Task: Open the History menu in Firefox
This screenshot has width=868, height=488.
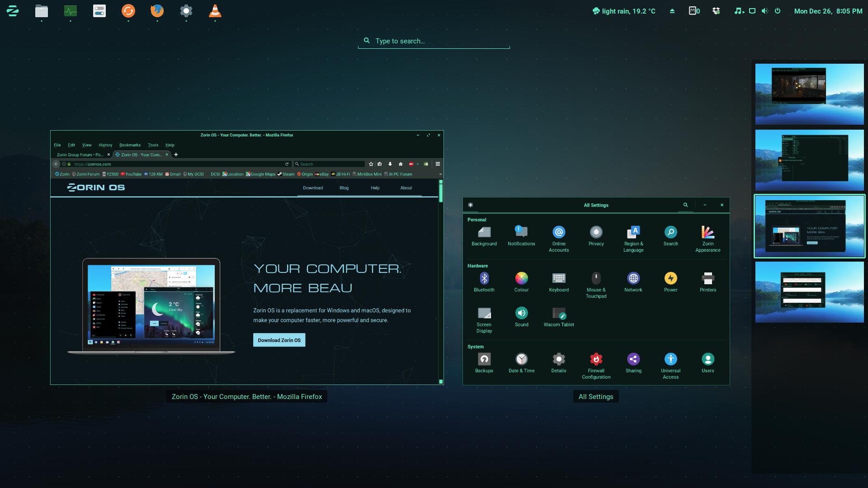Action: tap(105, 145)
